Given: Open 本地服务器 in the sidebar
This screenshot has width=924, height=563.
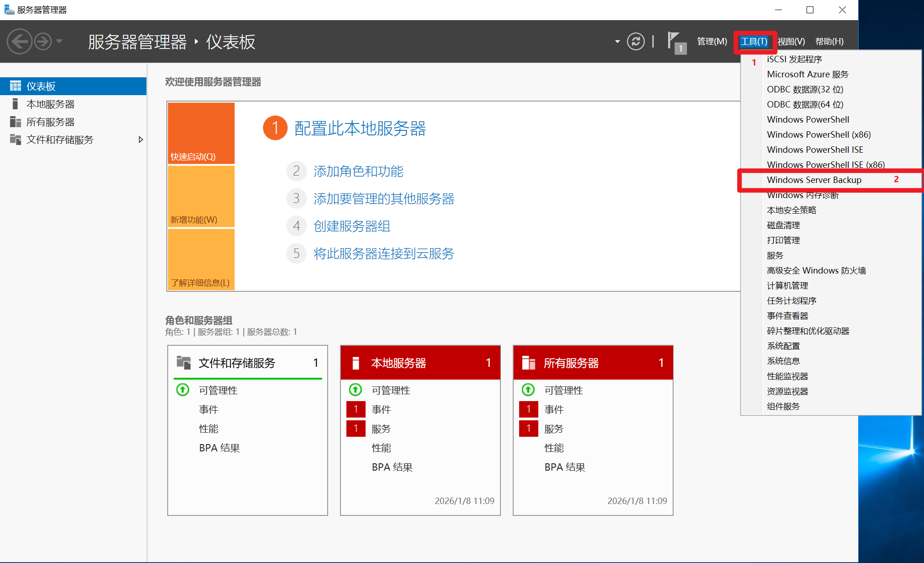Looking at the screenshot, I should [x=50, y=104].
